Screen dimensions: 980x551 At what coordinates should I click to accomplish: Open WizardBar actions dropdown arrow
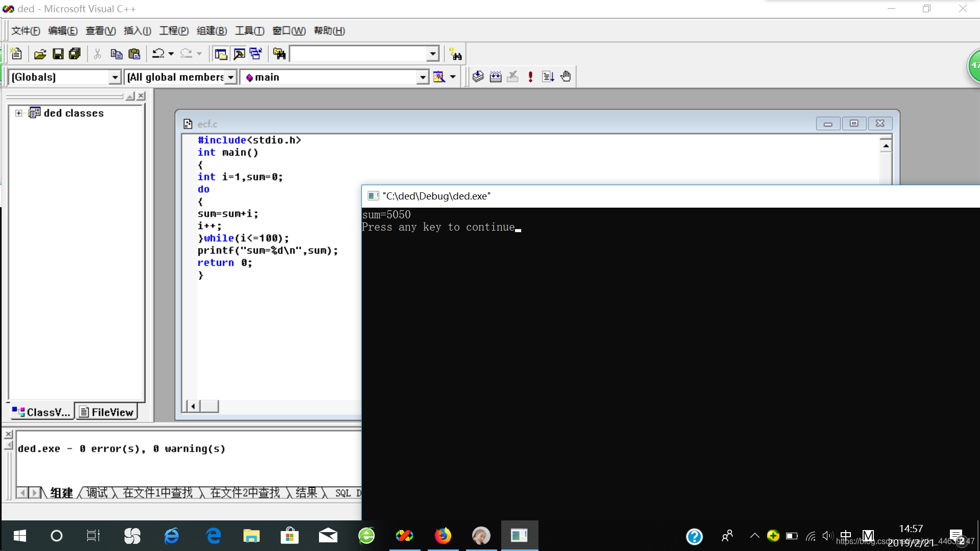click(x=453, y=77)
